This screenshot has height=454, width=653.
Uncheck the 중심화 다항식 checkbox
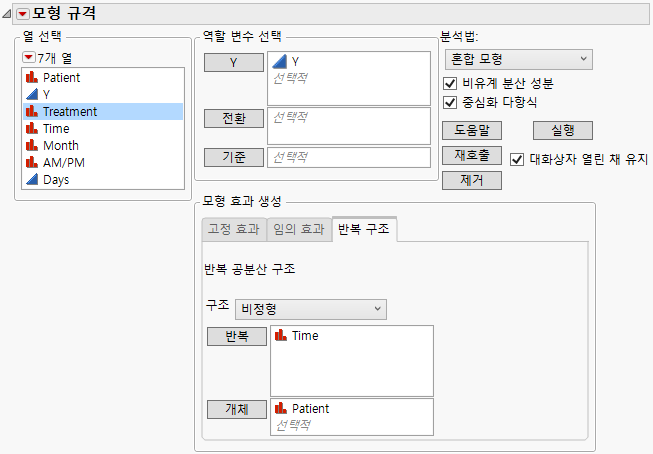(449, 102)
